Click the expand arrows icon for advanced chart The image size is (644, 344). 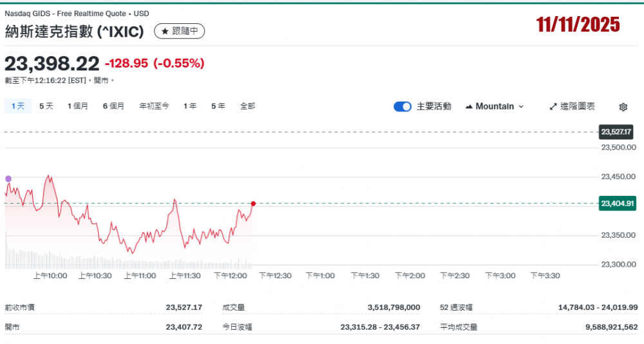pyautogui.click(x=553, y=106)
